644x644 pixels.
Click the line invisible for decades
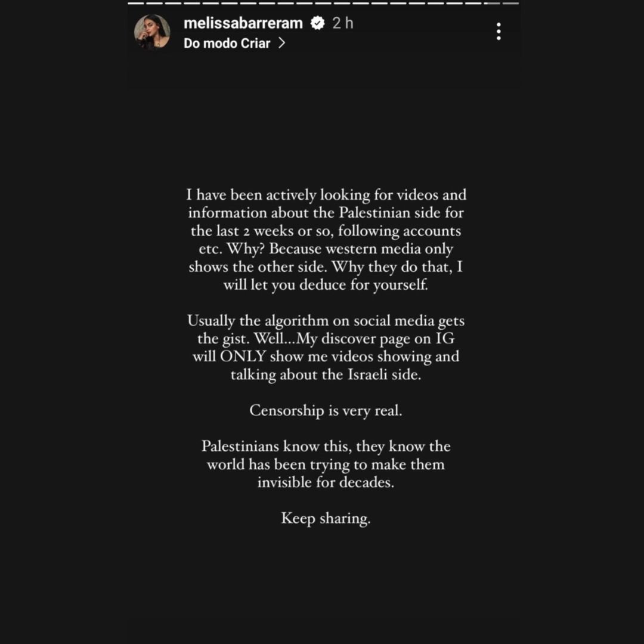coord(326,482)
